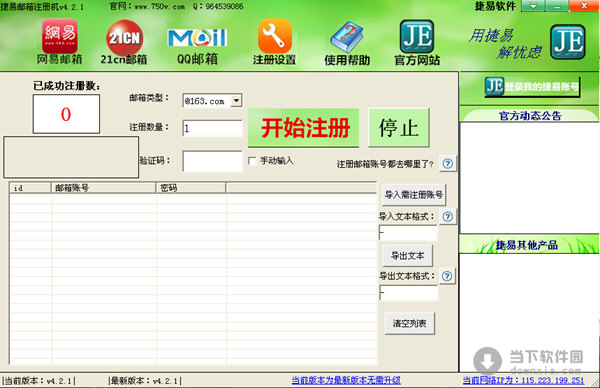This screenshot has width=600, height=388.
Task: Visit 官方网站 JE icon
Action: 417,36
